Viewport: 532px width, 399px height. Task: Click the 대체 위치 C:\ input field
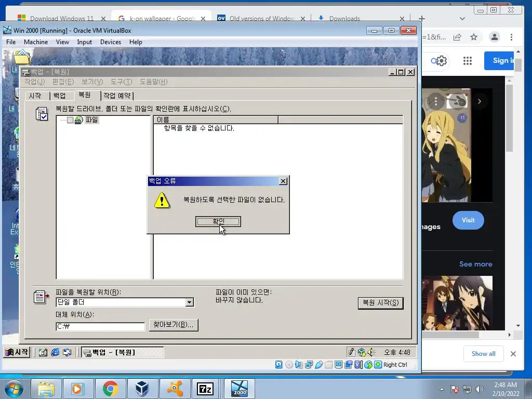click(100, 326)
